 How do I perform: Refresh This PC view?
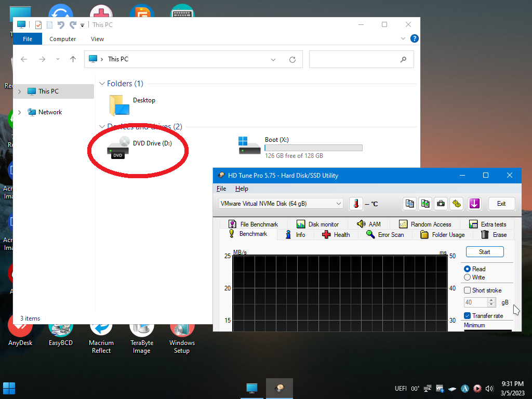coord(292,59)
